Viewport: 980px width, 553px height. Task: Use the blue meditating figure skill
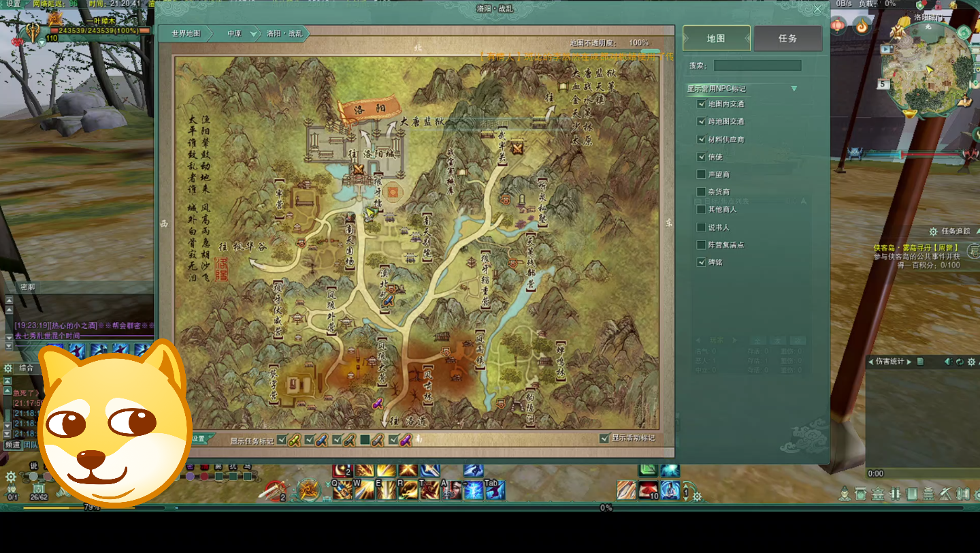point(670,490)
